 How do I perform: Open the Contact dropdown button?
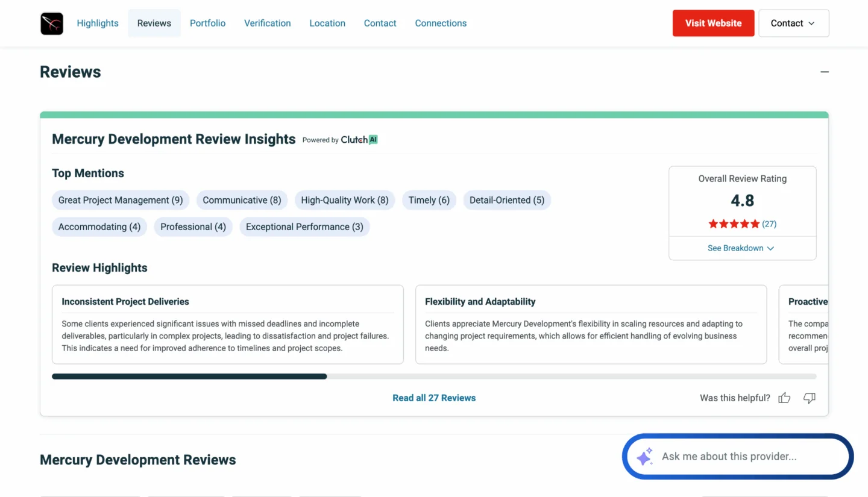793,23
